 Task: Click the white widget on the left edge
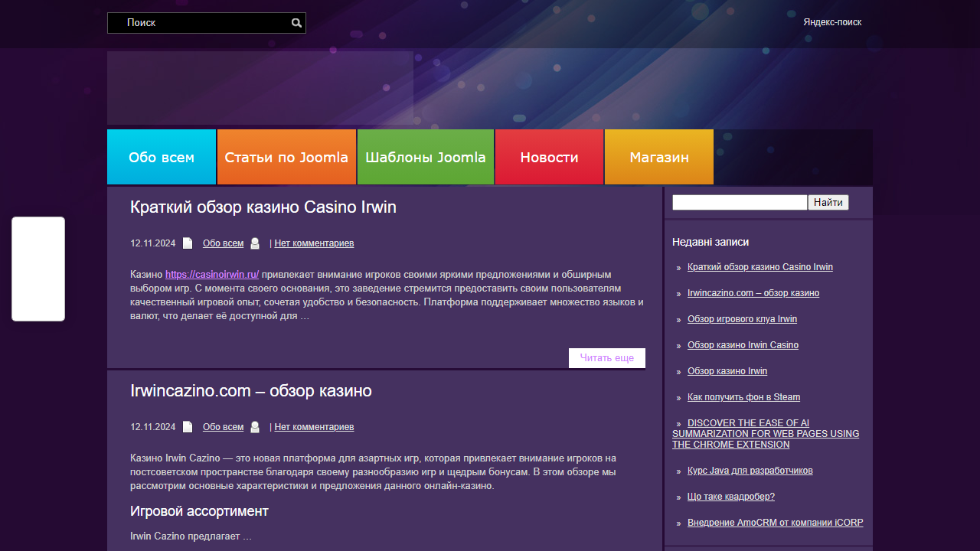coord(38,269)
